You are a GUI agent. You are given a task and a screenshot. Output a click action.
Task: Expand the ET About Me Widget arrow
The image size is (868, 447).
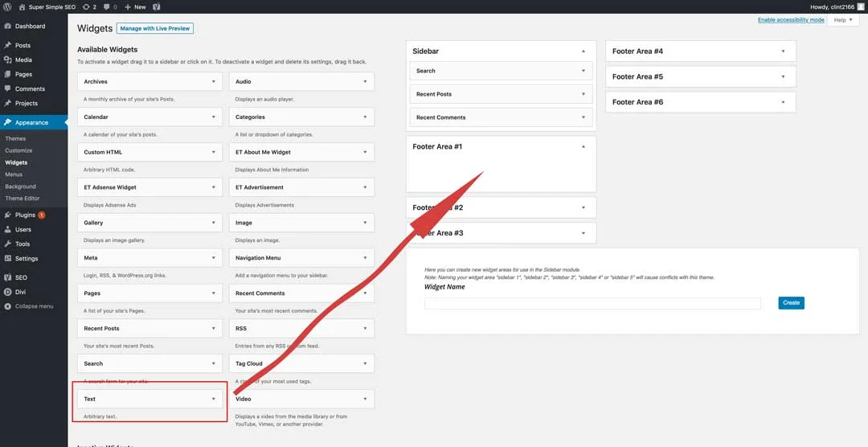pyautogui.click(x=366, y=152)
